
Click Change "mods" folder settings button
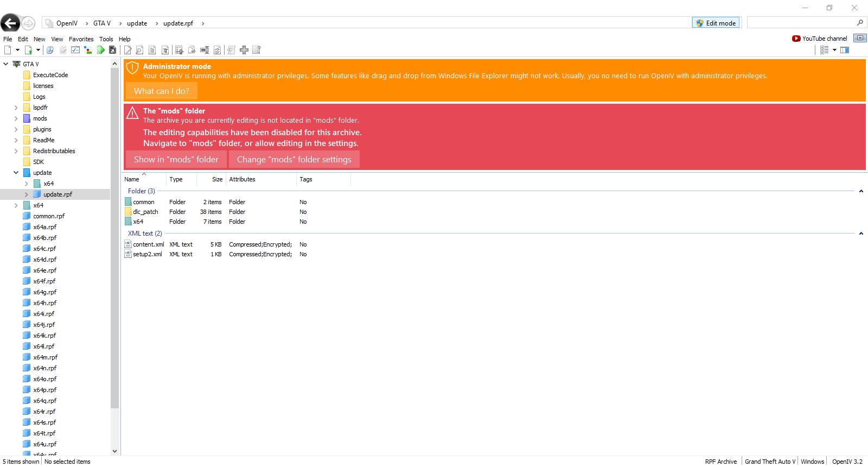point(294,160)
